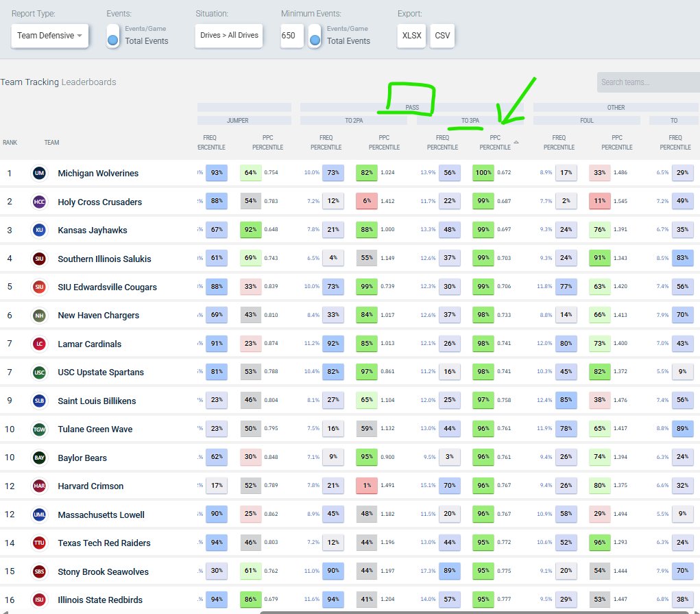Click Holy Cross's 11% foul PPC cell
Screen dimensions: 700x614
point(599,202)
